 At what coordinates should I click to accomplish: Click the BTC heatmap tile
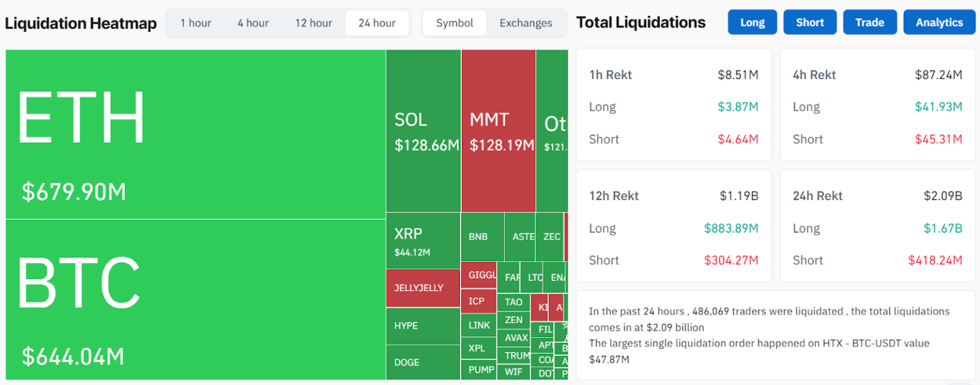coord(195,300)
